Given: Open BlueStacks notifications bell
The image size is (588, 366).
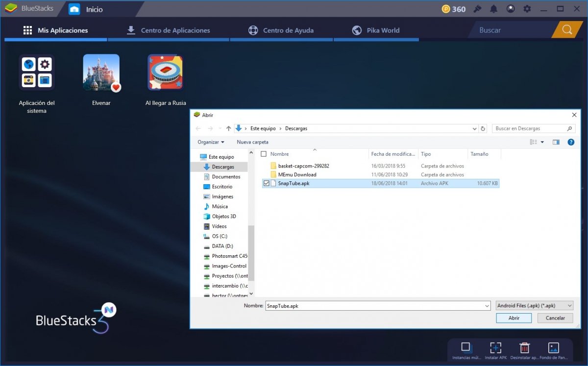Looking at the screenshot, I should [x=494, y=9].
